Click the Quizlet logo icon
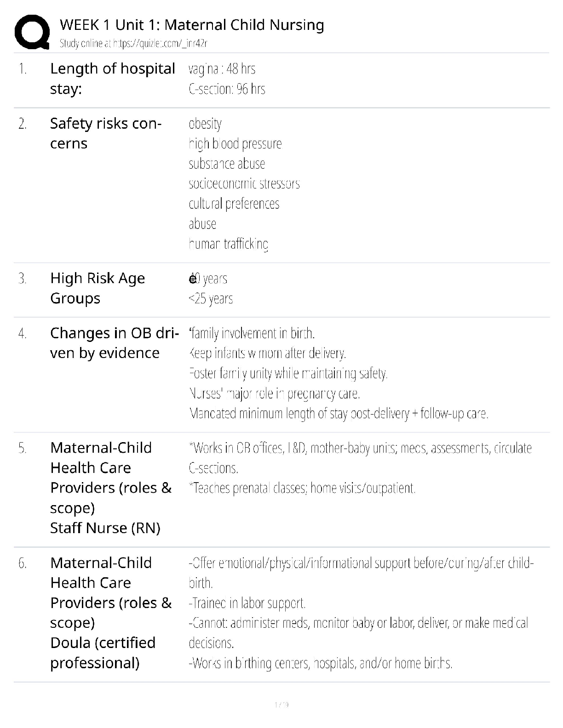563x728 pixels. click(32, 31)
